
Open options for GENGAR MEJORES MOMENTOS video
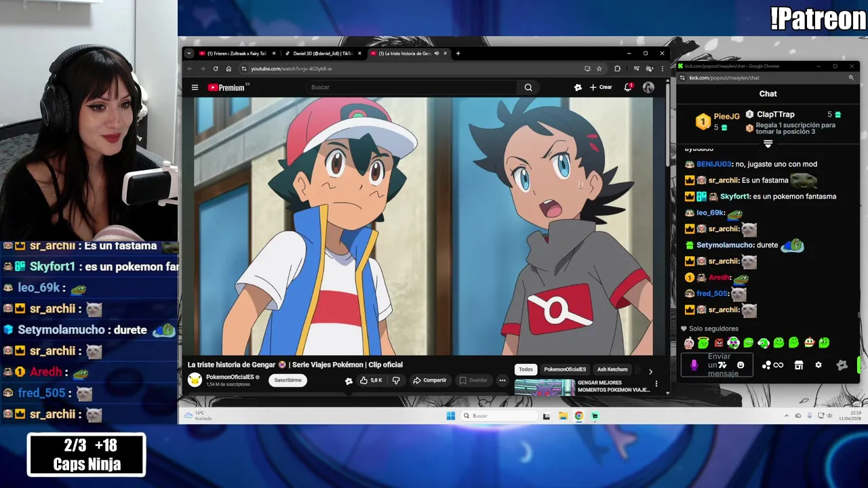tap(656, 384)
